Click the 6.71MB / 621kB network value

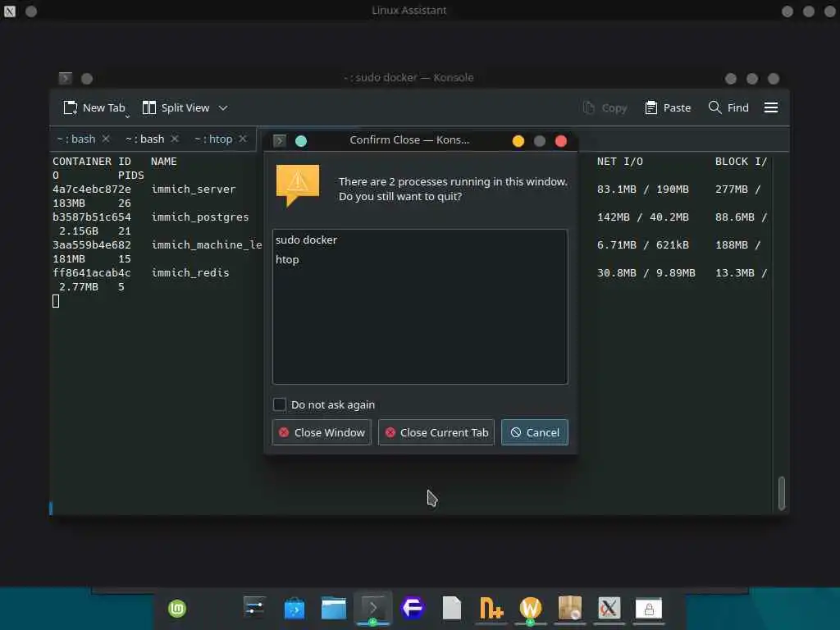click(x=643, y=244)
